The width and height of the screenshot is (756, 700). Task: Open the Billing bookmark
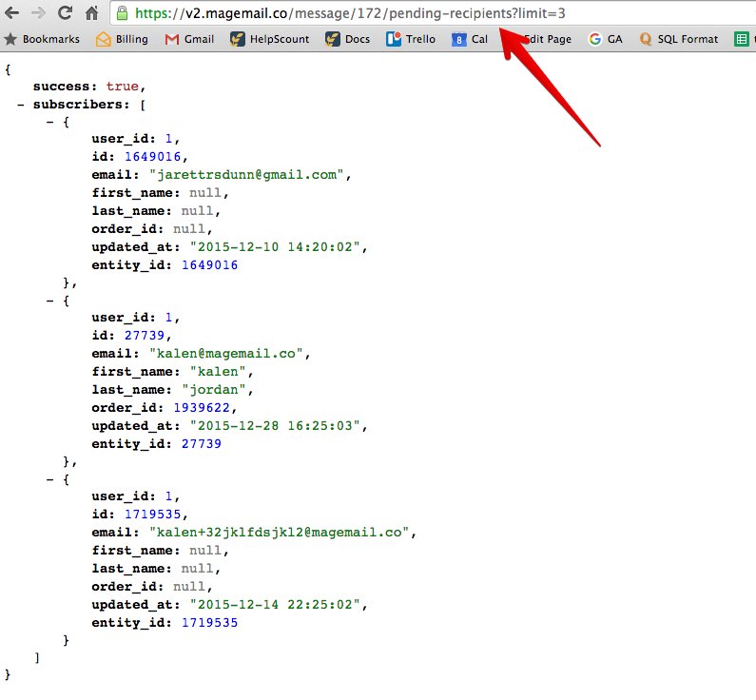(x=122, y=39)
